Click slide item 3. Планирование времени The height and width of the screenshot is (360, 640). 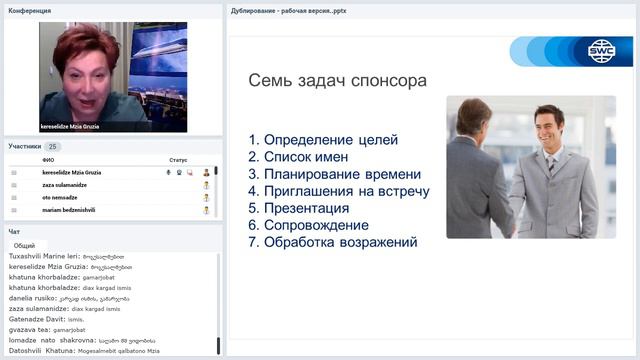tap(335, 174)
